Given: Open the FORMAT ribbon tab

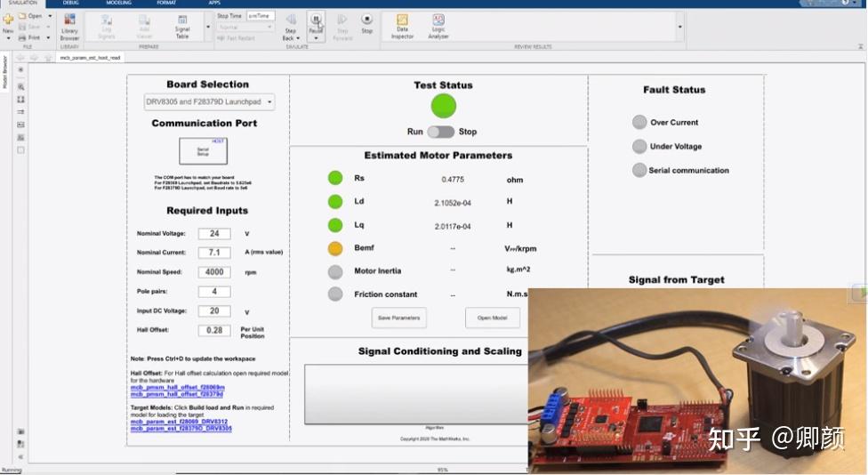Looking at the screenshot, I should tap(166, 3).
